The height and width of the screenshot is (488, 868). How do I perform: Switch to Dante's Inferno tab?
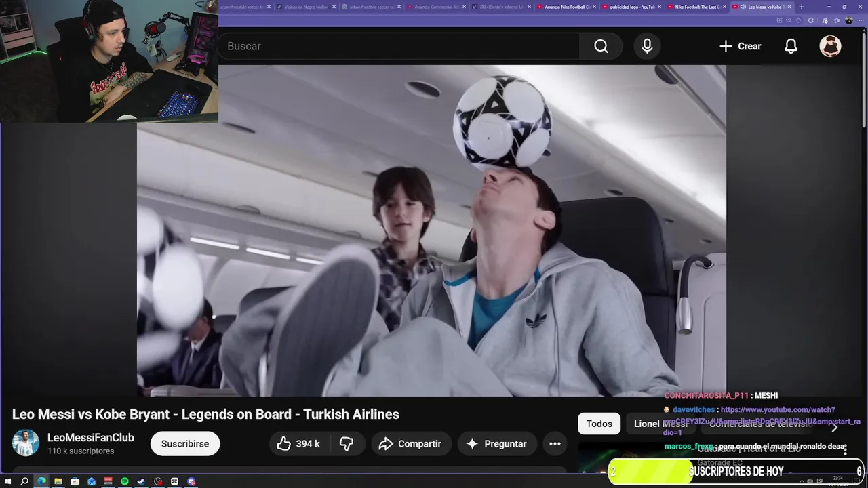501,7
